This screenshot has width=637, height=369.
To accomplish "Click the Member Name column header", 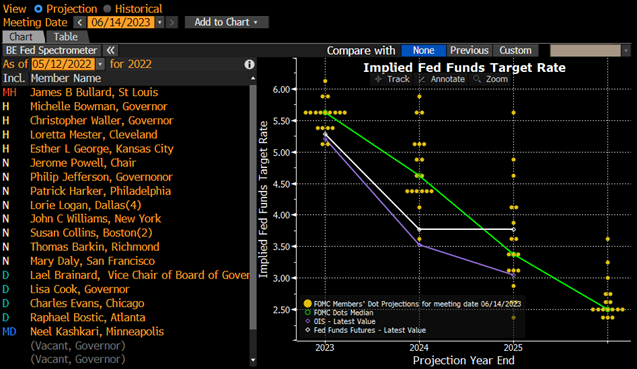I will click(x=66, y=78).
